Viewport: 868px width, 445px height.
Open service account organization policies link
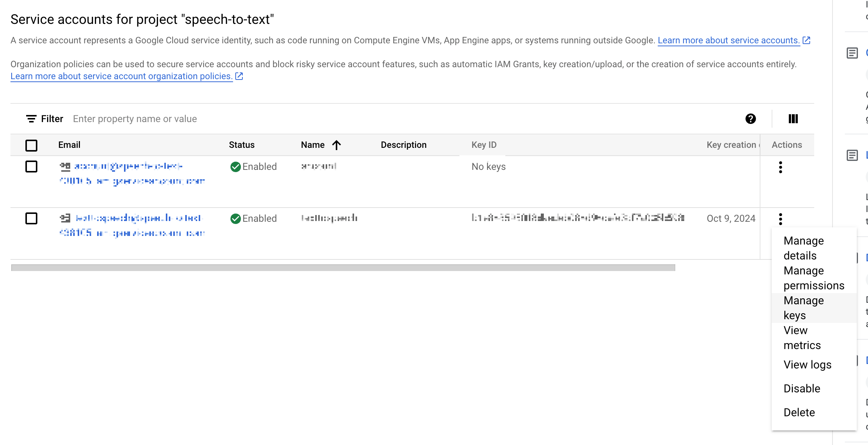point(121,76)
